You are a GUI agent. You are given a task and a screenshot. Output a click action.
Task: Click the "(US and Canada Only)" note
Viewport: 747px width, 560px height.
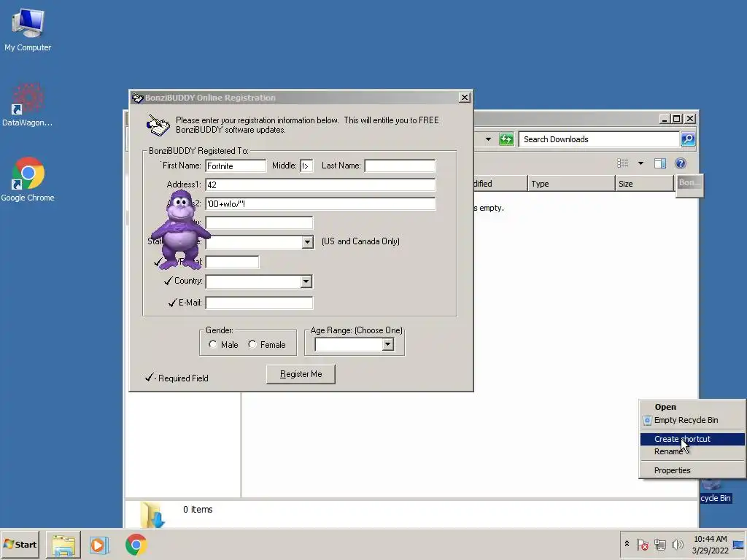tap(360, 241)
